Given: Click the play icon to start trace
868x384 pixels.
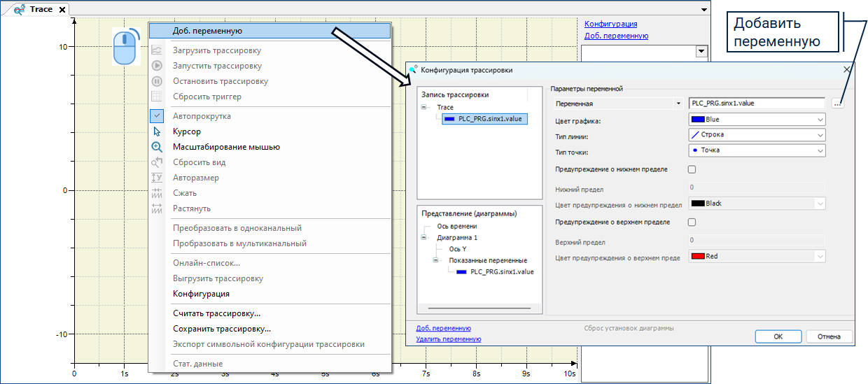Looking at the screenshot, I should tap(157, 66).
